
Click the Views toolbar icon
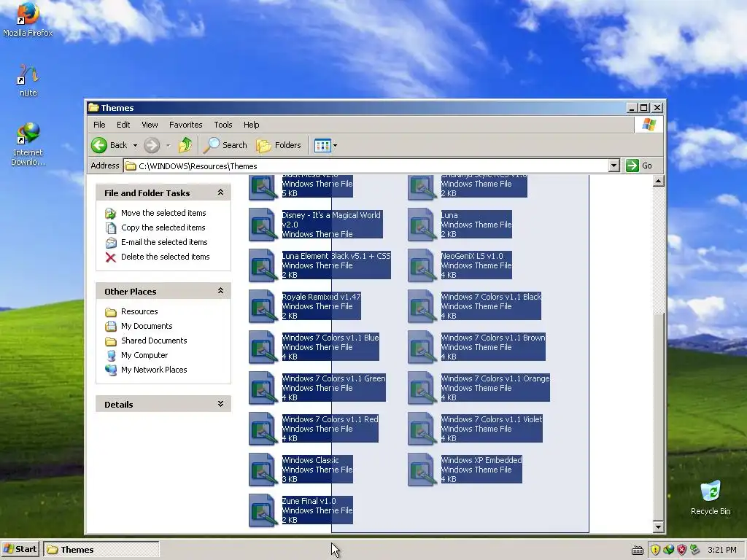(x=322, y=145)
